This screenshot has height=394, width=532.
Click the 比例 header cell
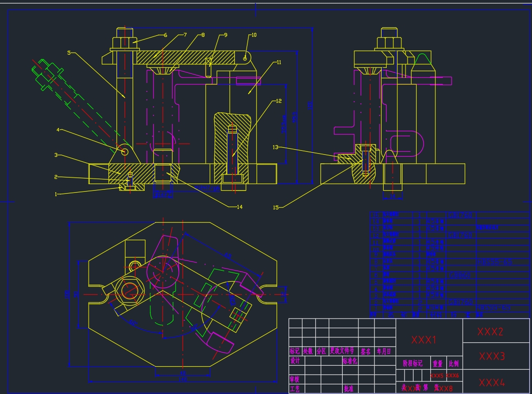454,364
